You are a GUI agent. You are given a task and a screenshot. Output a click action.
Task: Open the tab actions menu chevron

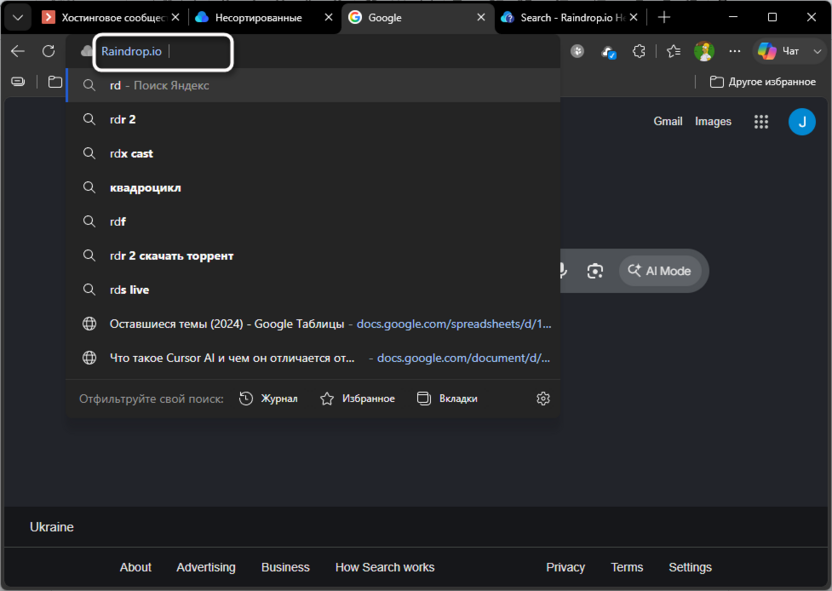18,18
